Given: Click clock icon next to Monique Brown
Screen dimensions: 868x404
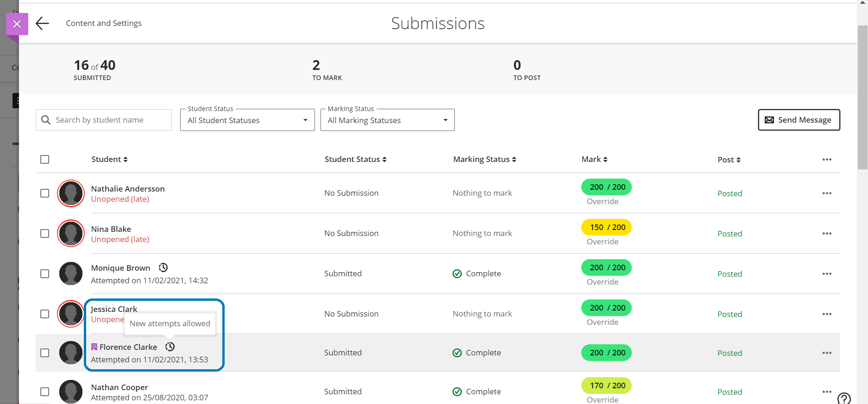Looking at the screenshot, I should tap(163, 267).
